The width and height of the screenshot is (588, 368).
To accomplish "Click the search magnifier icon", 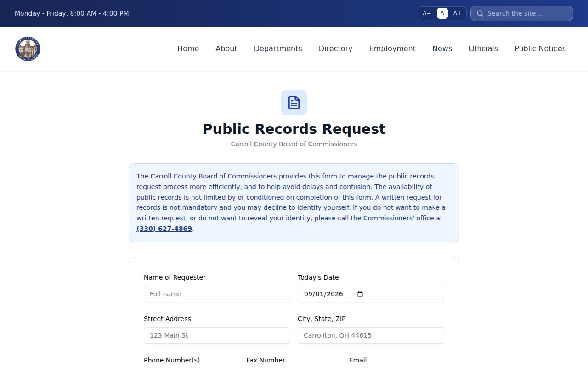I will click(480, 13).
